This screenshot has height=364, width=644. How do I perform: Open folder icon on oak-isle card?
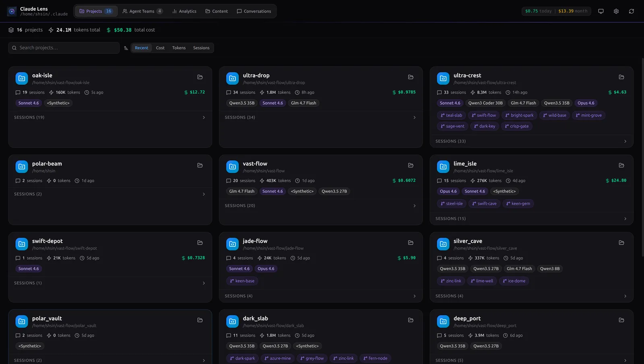[200, 77]
